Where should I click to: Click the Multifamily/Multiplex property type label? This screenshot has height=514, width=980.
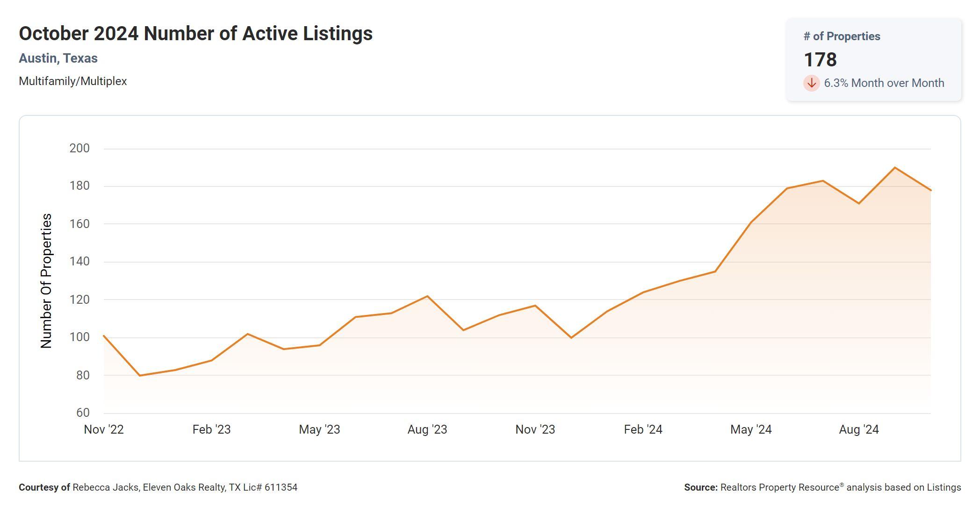click(72, 81)
